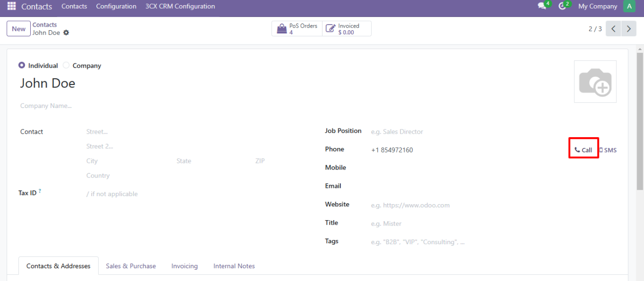Send SMS using the SMS icon
The width and height of the screenshot is (644, 281).
click(608, 150)
